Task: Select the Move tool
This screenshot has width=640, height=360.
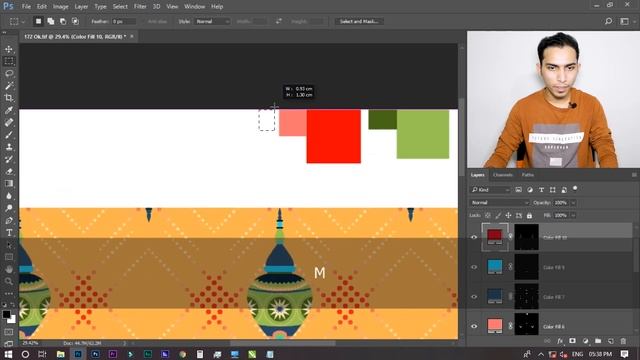Action: [9, 49]
